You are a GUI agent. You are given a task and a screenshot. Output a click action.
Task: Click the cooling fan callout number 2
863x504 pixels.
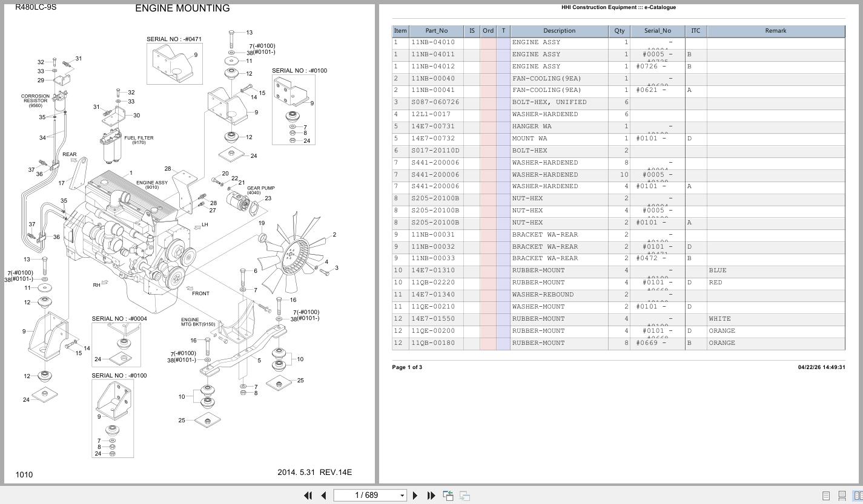tap(334, 235)
